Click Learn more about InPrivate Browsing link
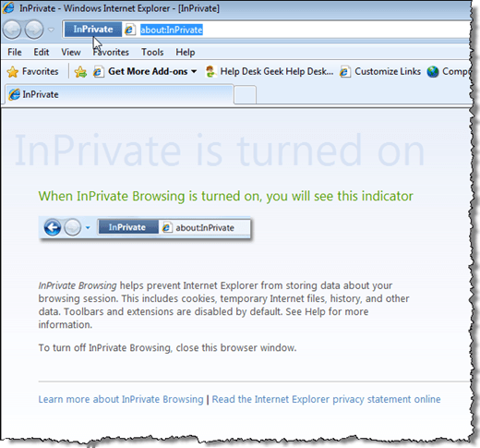480x448 pixels. 121,399
